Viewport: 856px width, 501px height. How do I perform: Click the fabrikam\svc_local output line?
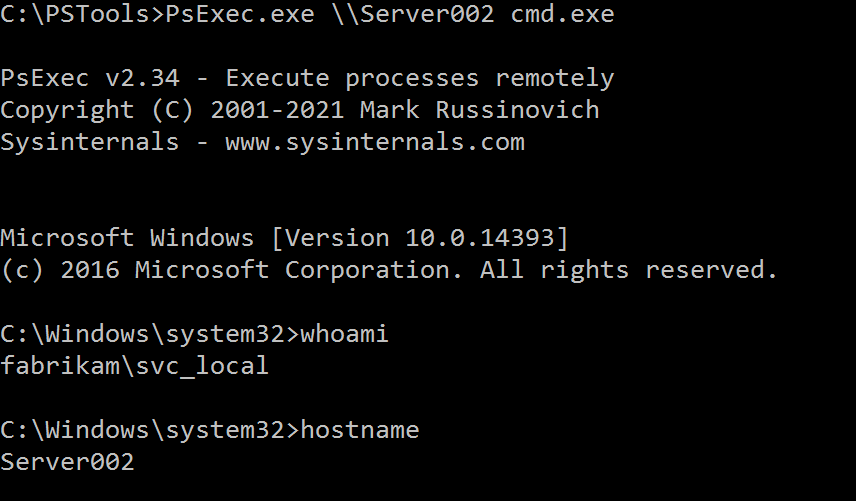(x=134, y=366)
